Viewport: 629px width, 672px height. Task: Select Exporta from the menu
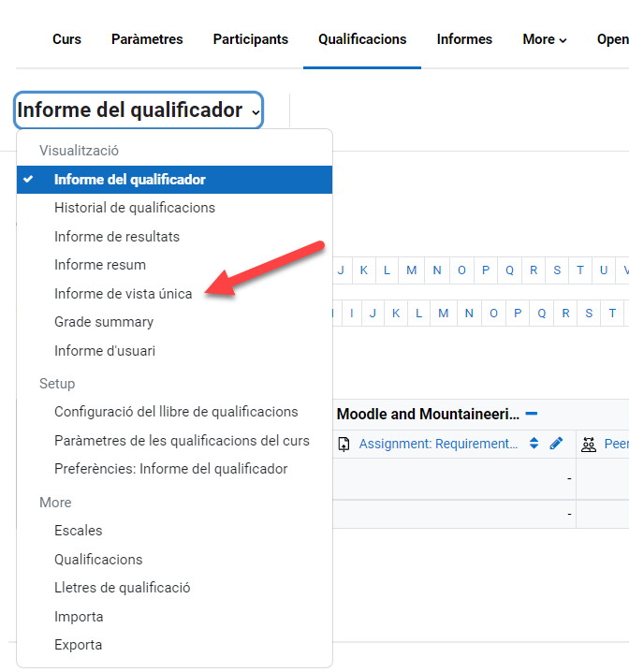[x=78, y=645]
